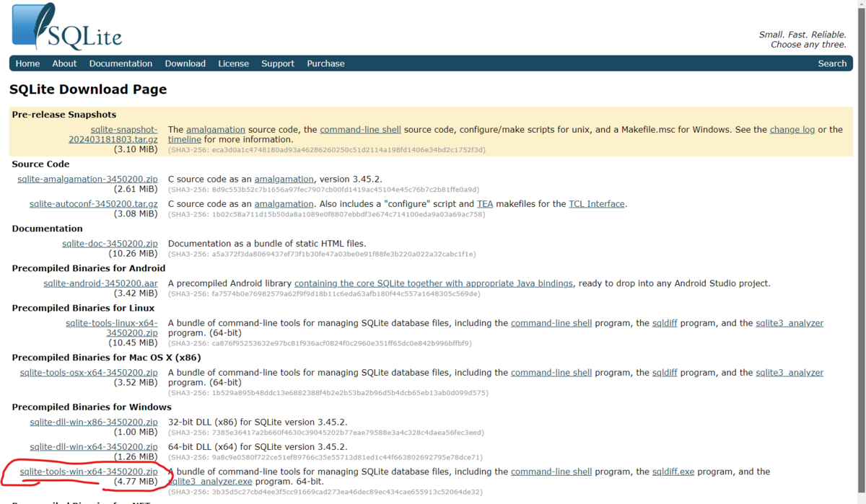Open the sqldiff.exe link
This screenshot has width=866, height=504.
(673, 472)
